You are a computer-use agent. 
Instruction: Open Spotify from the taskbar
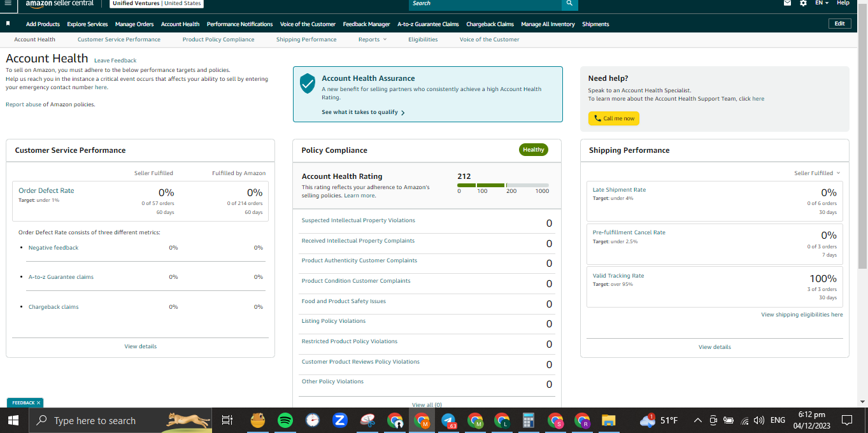[285, 420]
